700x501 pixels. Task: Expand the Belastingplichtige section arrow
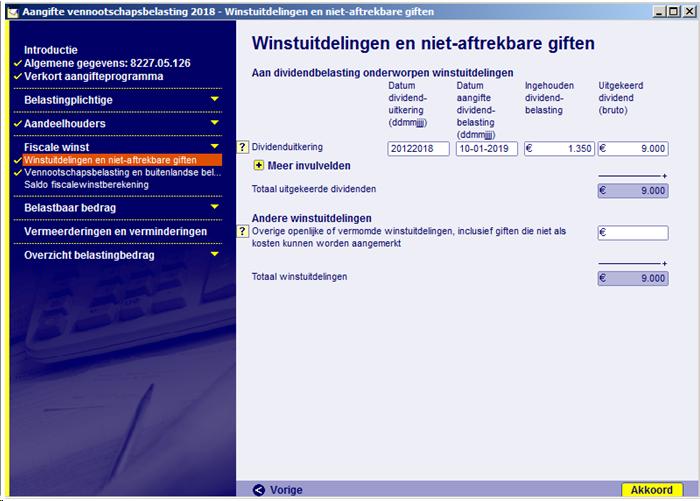tap(215, 99)
